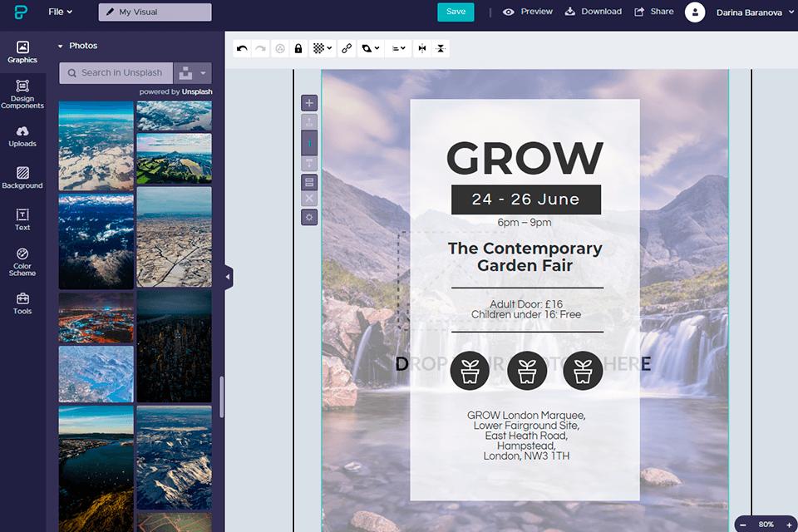Collapse the left side panel
Viewport: 798px width, 532px height.
pos(229,278)
